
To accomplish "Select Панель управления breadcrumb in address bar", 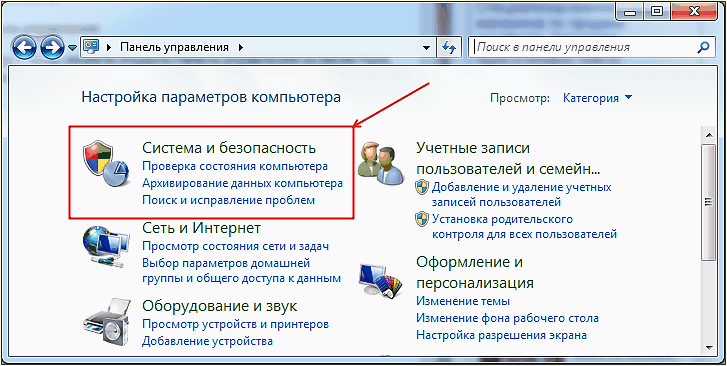I will pos(175,47).
